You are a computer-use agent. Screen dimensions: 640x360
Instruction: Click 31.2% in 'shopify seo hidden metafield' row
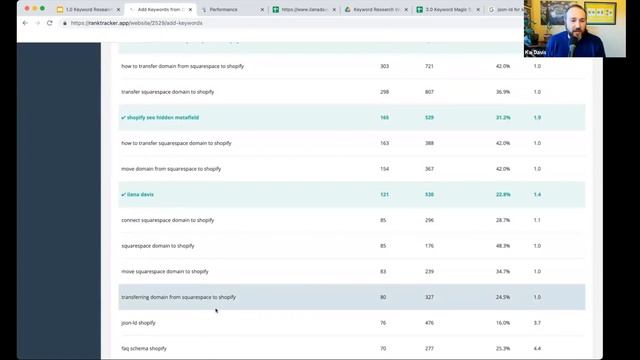(x=503, y=118)
